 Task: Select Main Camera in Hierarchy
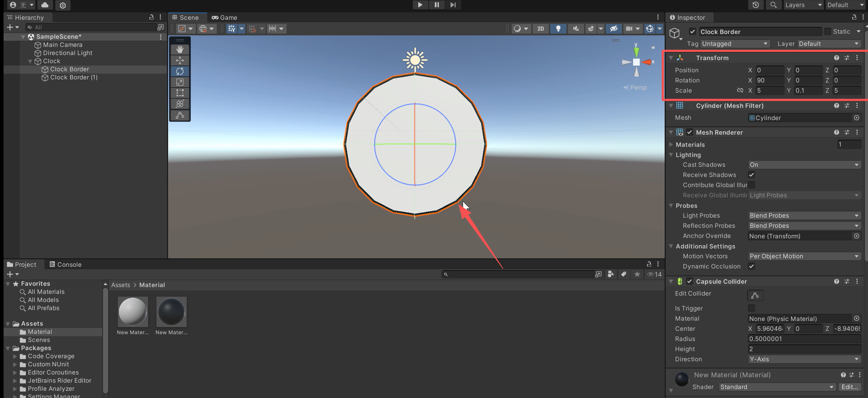coord(63,45)
